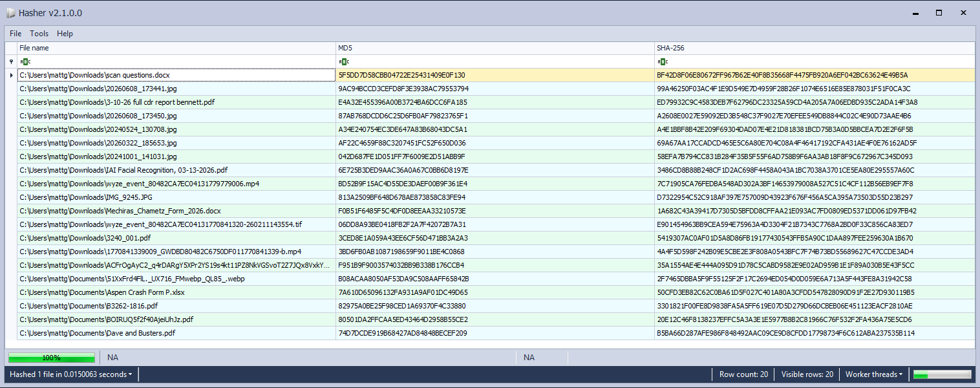Open the Tools menu

click(x=39, y=34)
